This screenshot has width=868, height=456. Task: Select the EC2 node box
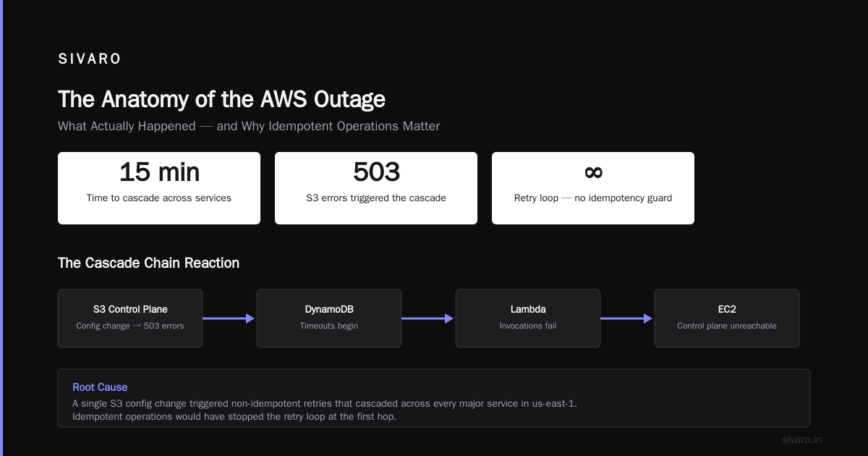[x=727, y=318]
